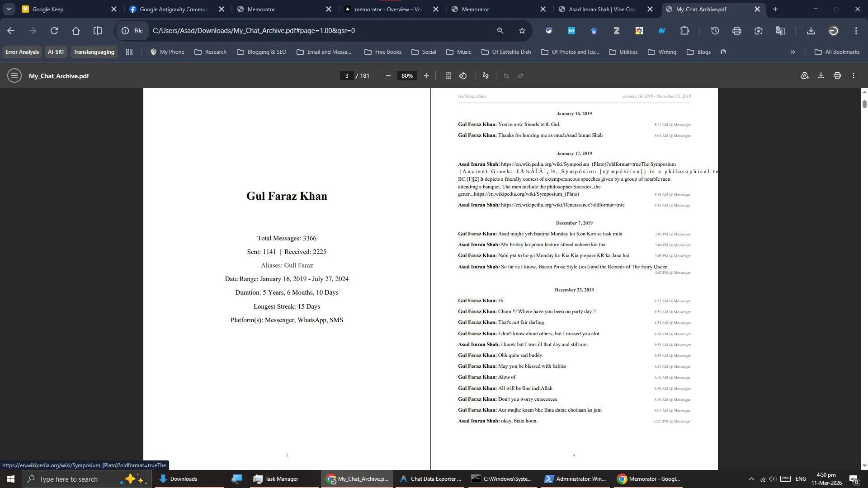The image size is (868, 488).
Task: Open the Renaissance Wikipedia link
Action: 562,205
